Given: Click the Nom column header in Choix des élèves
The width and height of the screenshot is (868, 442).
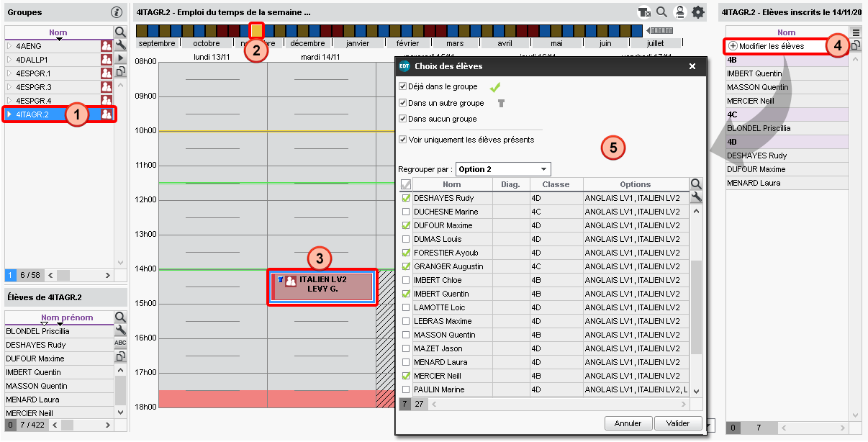Looking at the screenshot, I should click(452, 184).
